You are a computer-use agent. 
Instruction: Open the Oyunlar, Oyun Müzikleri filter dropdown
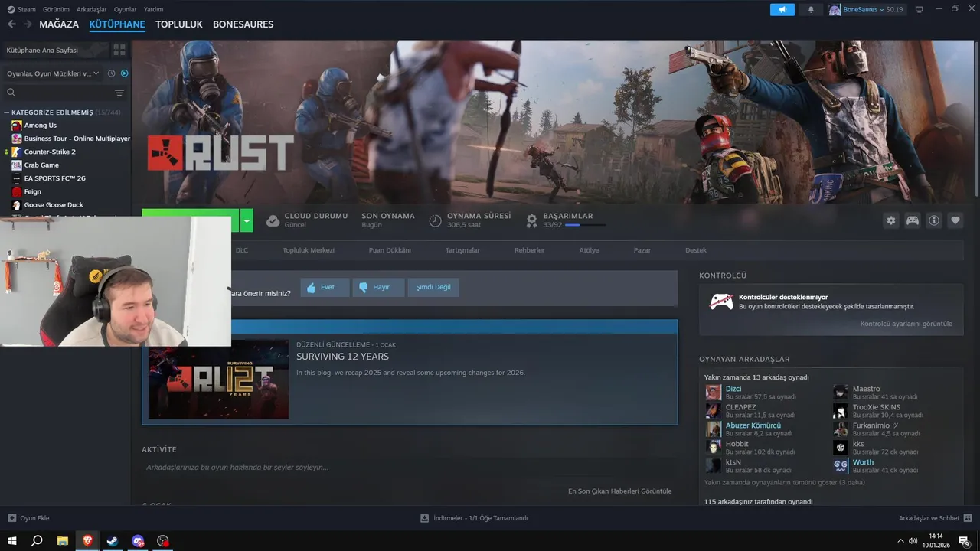point(53,73)
